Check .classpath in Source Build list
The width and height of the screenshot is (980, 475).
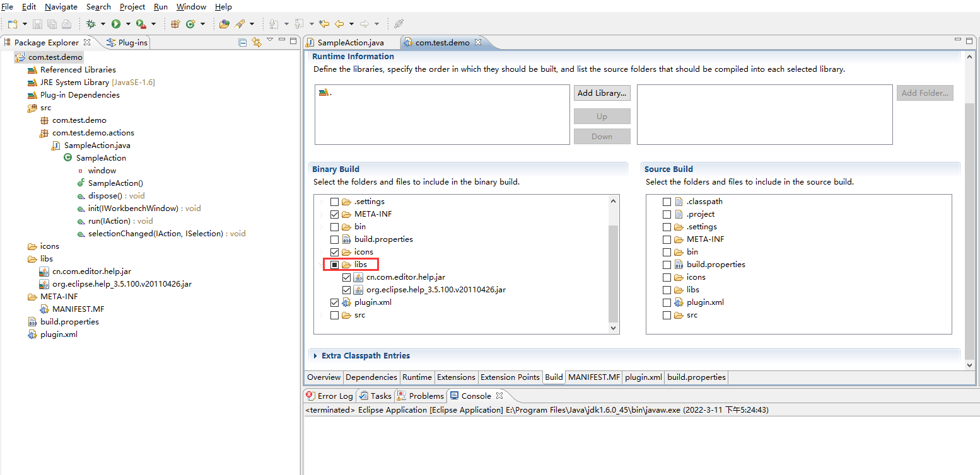[x=667, y=202]
